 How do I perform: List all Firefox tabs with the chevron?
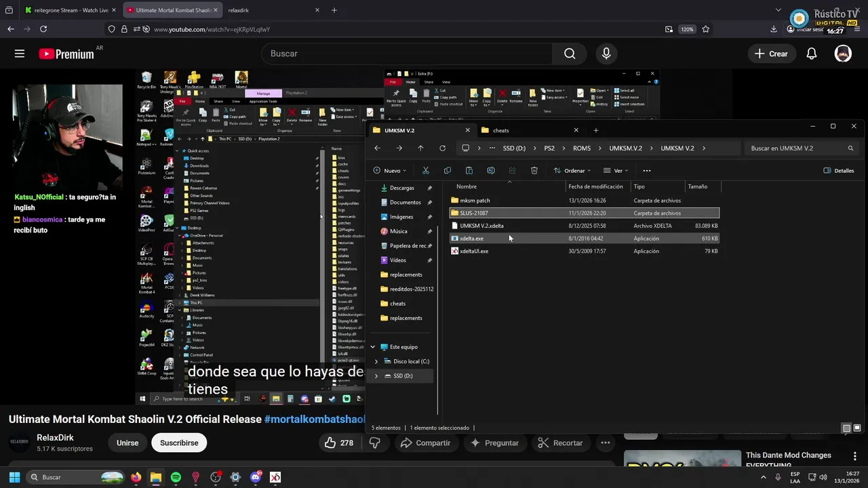778,10
